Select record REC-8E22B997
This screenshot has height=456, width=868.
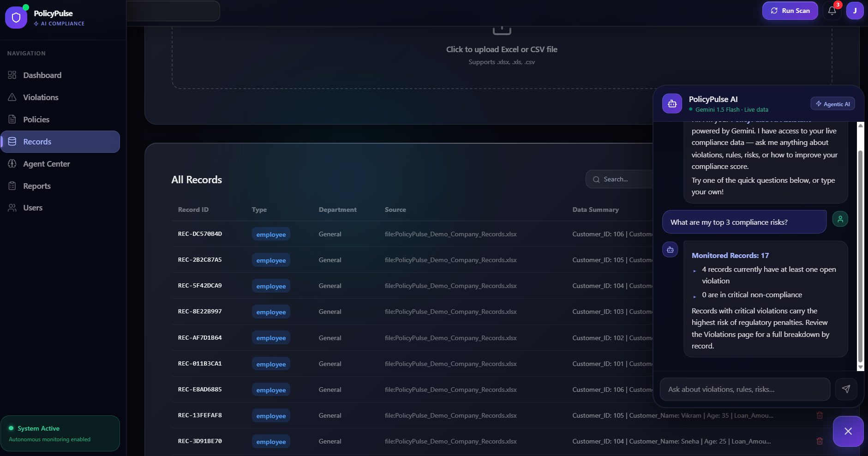click(x=200, y=312)
